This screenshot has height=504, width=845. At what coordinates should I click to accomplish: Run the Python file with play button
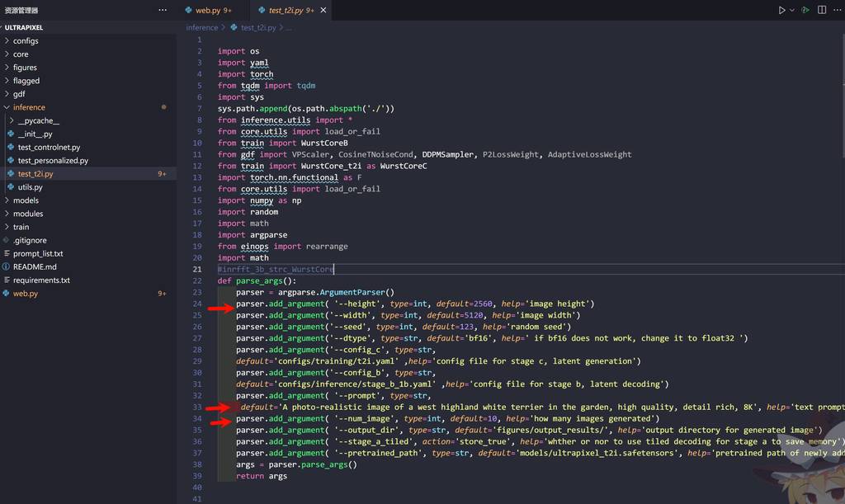point(781,10)
